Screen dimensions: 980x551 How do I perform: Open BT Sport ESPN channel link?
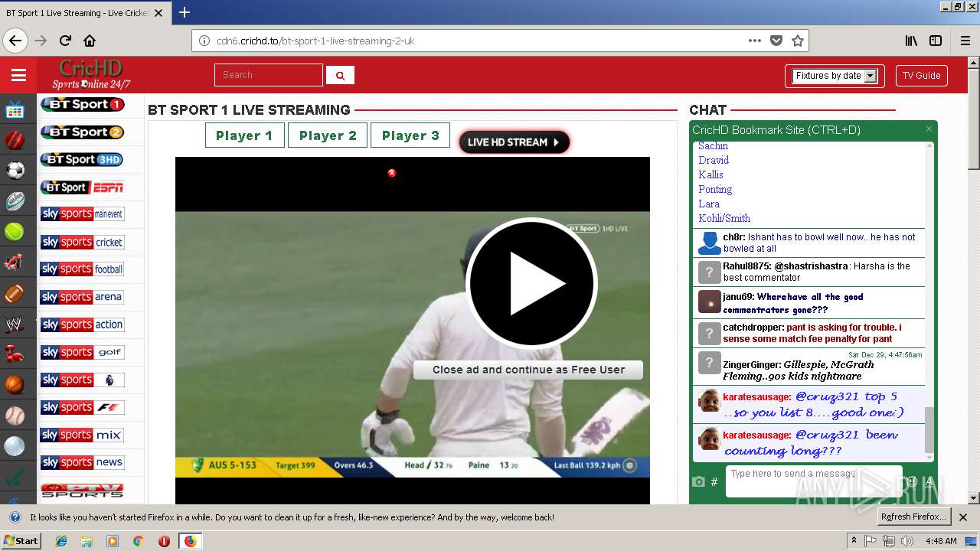point(82,187)
